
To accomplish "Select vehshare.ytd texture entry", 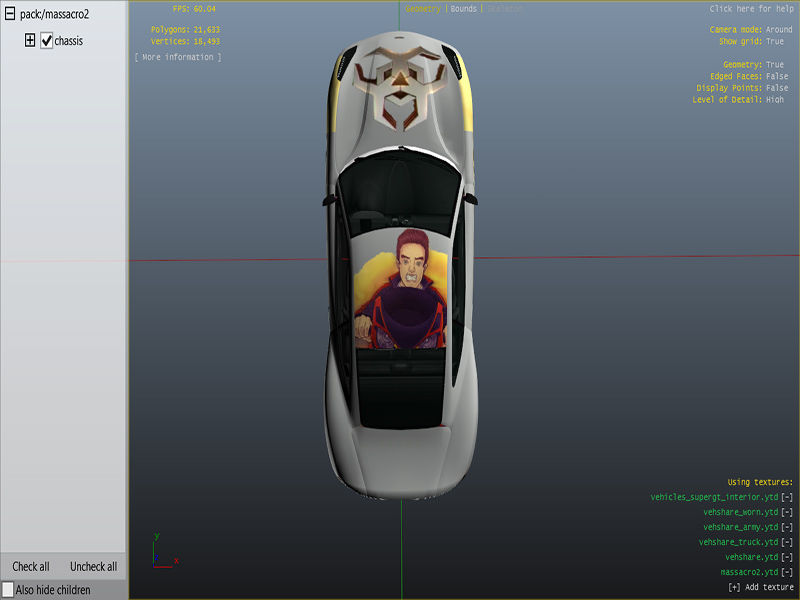I will pos(752,557).
